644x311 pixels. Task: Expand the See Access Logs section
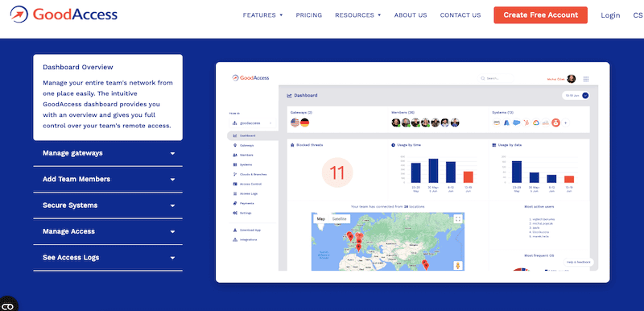tap(108, 258)
